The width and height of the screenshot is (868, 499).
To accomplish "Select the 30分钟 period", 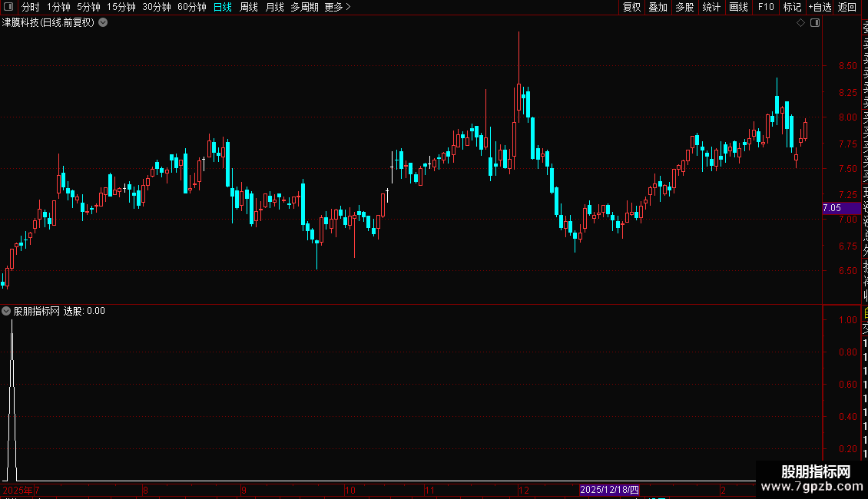I will point(157,7).
